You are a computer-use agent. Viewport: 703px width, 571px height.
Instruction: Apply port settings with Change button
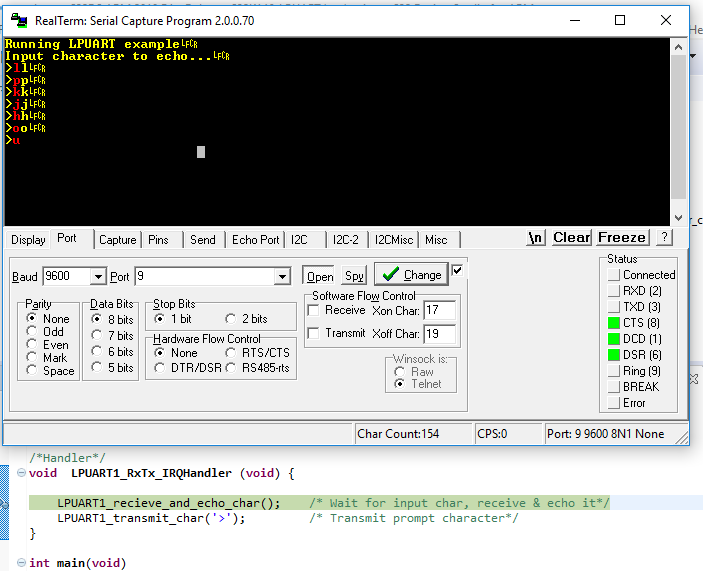click(x=411, y=274)
